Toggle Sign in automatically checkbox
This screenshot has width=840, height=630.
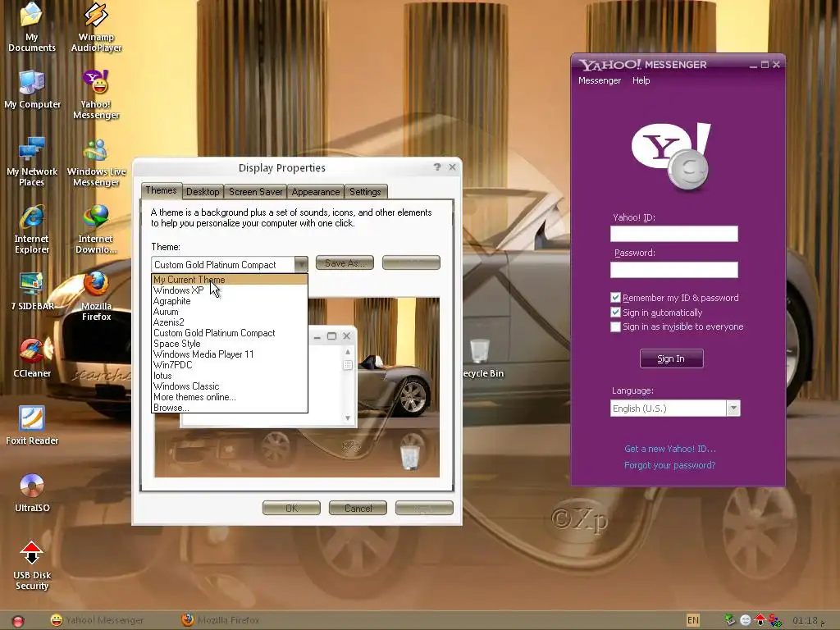(615, 313)
